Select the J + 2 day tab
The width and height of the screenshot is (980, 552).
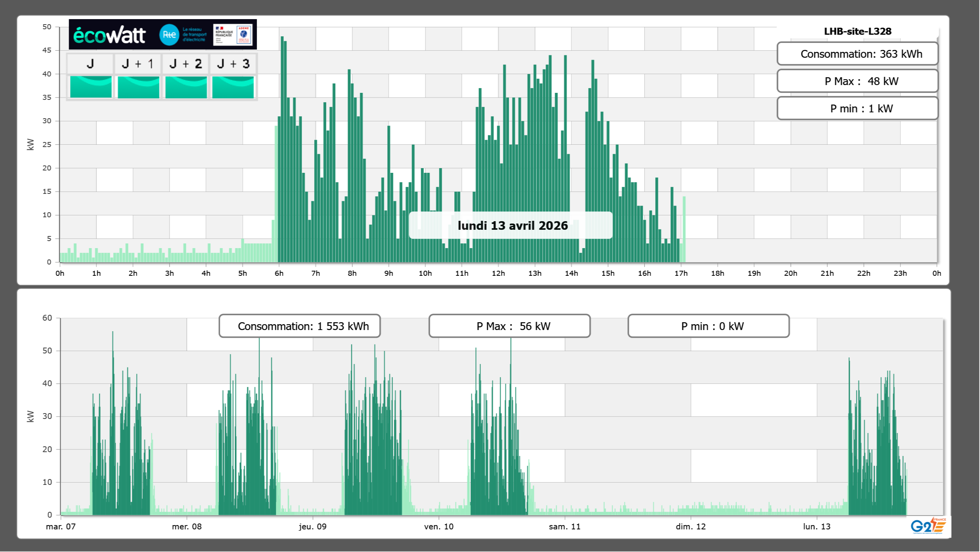(x=186, y=64)
